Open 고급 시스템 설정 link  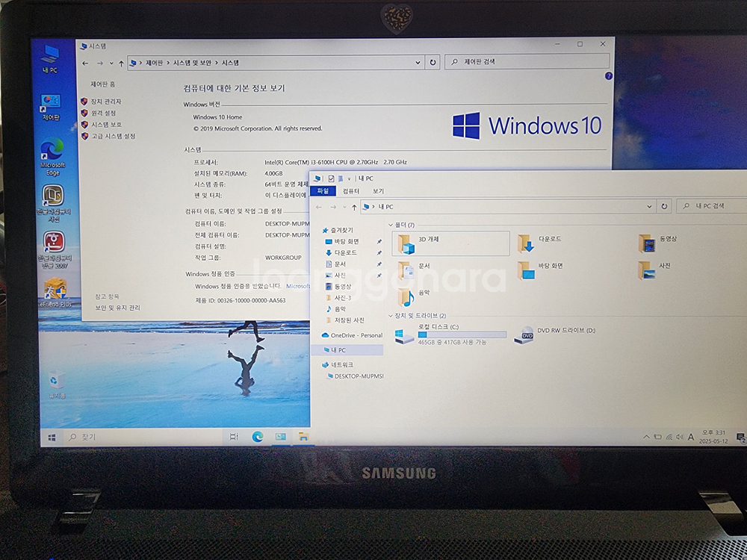point(114,136)
